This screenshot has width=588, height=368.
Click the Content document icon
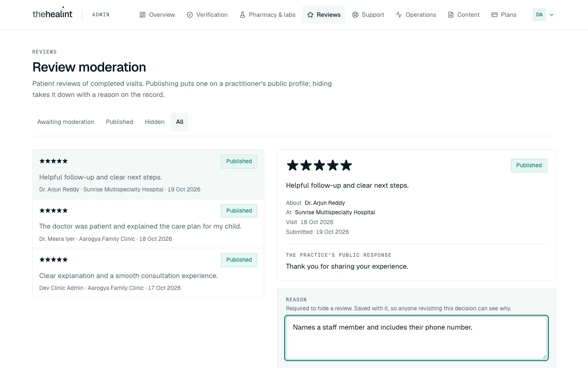click(x=451, y=15)
